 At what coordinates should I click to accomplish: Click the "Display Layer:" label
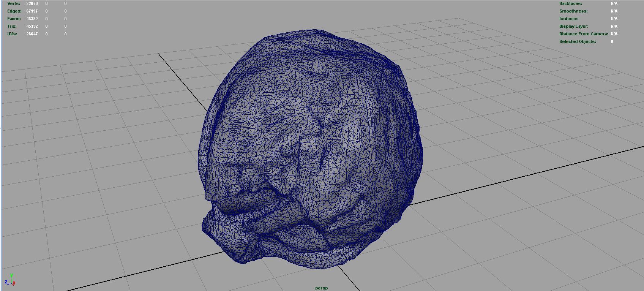(574, 26)
